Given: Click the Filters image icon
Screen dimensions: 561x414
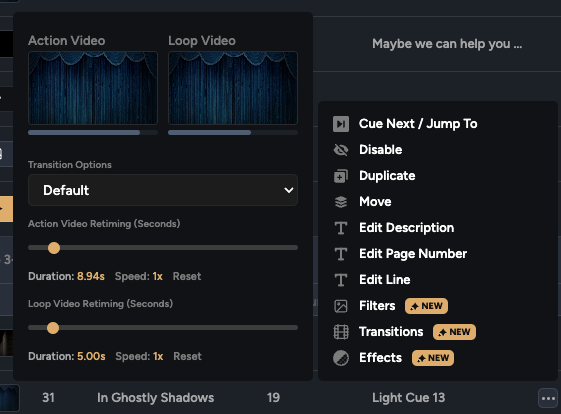Looking at the screenshot, I should click(x=341, y=306).
